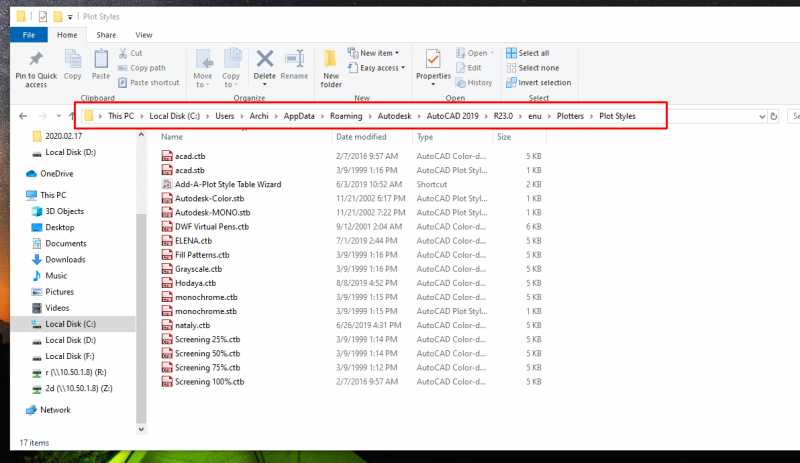Image resolution: width=800 pixels, height=463 pixels.
Task: Click the Paste clipboard icon
Action: point(101,59)
